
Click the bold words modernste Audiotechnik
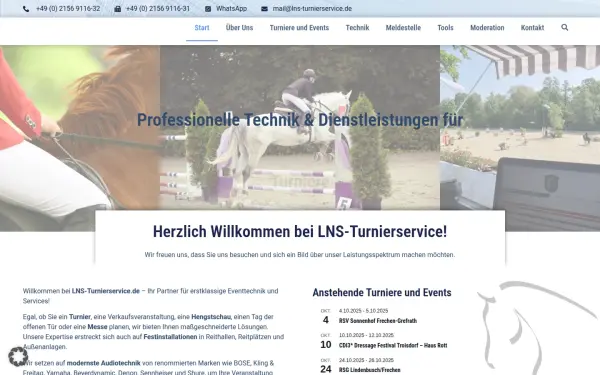[104, 363]
